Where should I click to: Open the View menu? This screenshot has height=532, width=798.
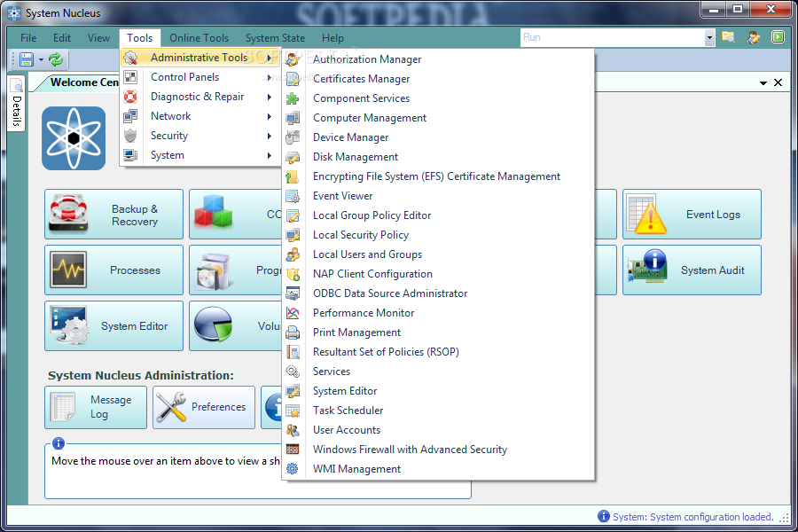coord(98,37)
